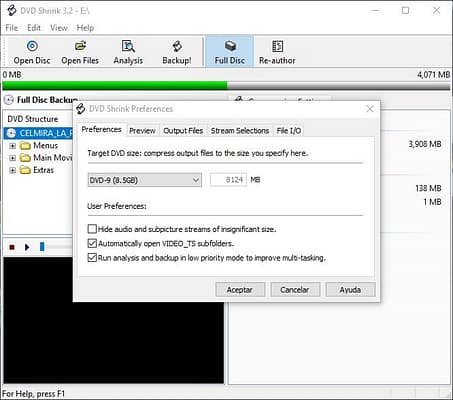Switch to Re-author mode
The image size is (453, 400).
277,52
